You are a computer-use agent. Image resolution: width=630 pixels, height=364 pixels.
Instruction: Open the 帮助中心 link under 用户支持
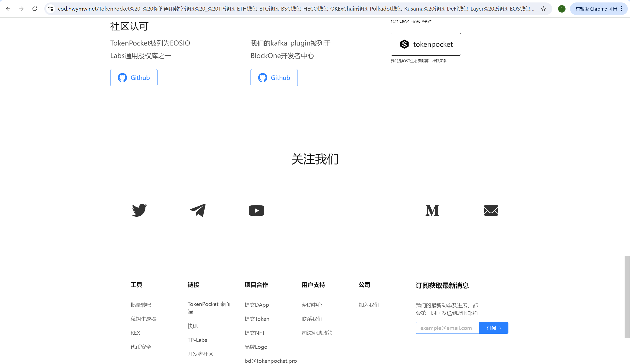tap(312, 305)
